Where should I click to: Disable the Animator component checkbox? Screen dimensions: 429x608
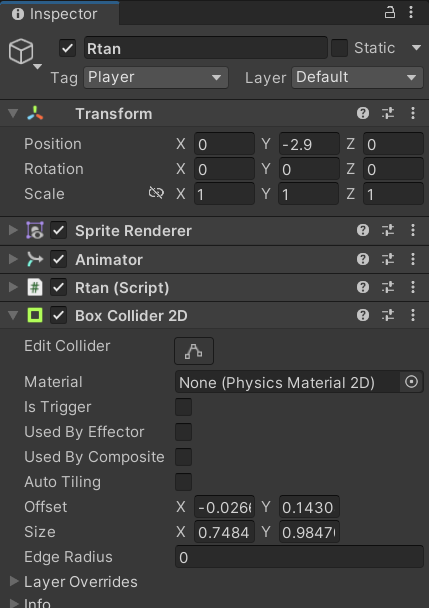tap(59, 259)
